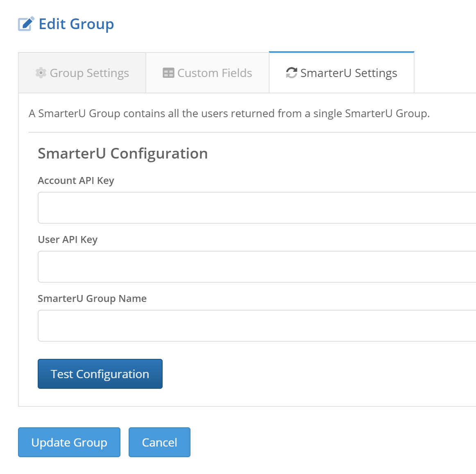
Task: Click the gear icon on Group Settings tab
Action: (x=41, y=73)
